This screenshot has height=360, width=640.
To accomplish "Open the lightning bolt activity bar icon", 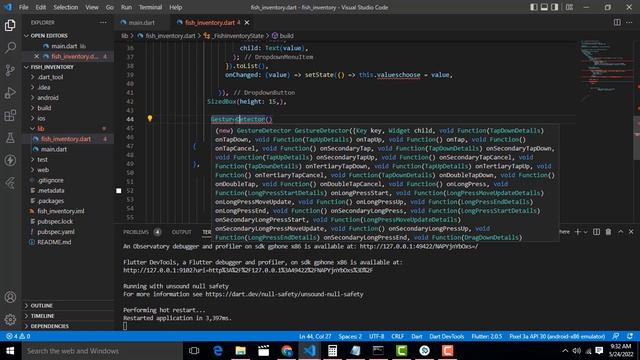I will tap(10, 160).
